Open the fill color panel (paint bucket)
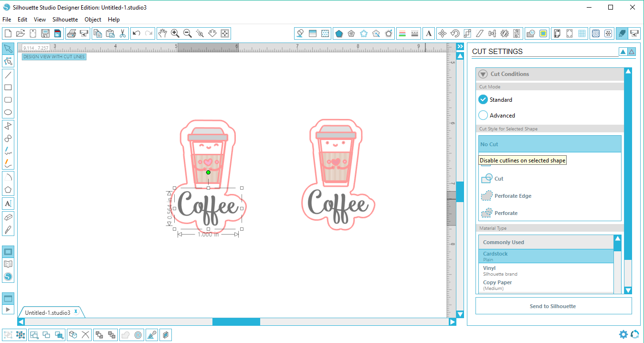This screenshot has height=343, width=644. [x=300, y=33]
